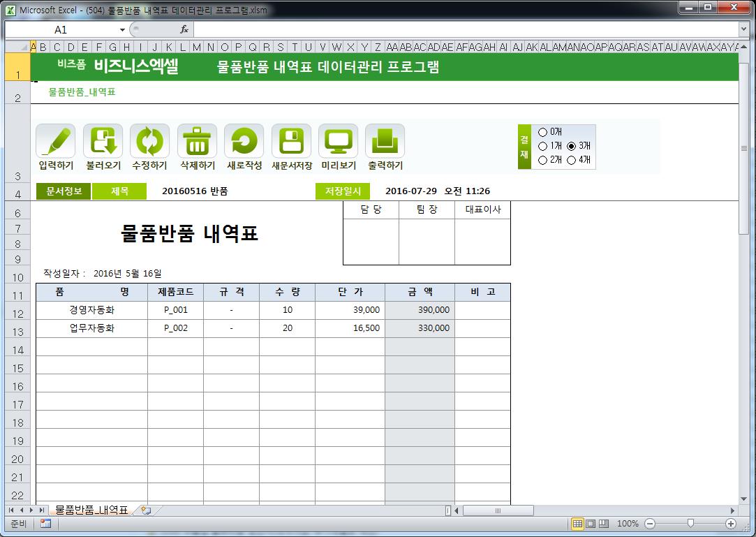Click the 출력하기 printer icon
This screenshot has width=756, height=537.
click(x=385, y=141)
